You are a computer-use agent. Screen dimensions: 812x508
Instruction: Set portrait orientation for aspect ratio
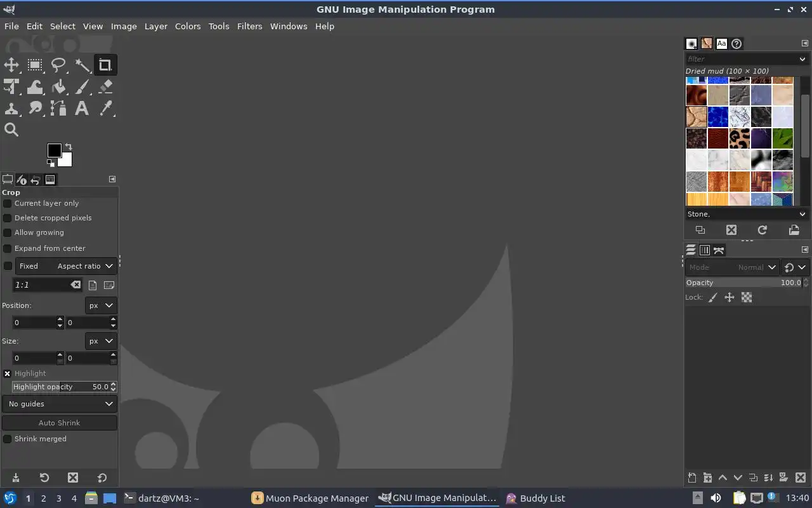93,285
